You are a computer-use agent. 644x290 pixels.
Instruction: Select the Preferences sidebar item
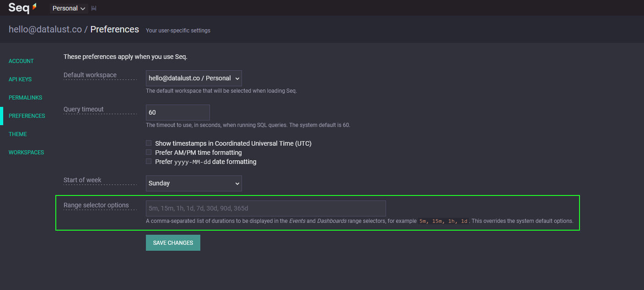27,116
